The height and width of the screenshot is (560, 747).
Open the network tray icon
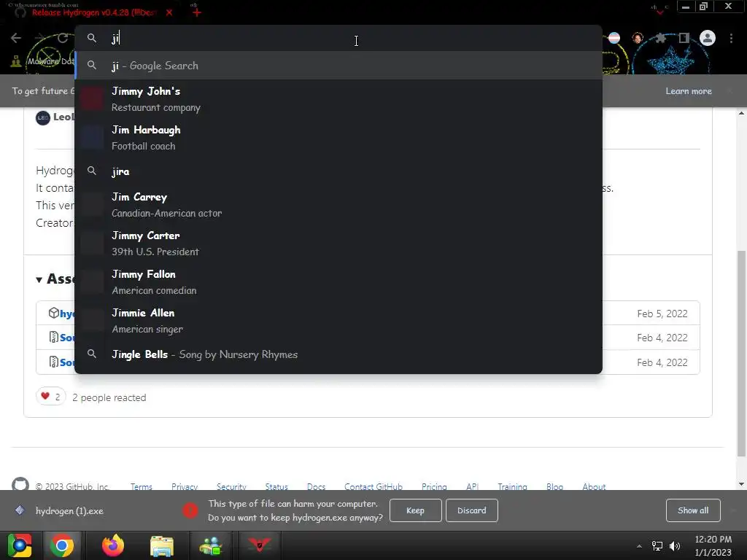tap(657, 546)
